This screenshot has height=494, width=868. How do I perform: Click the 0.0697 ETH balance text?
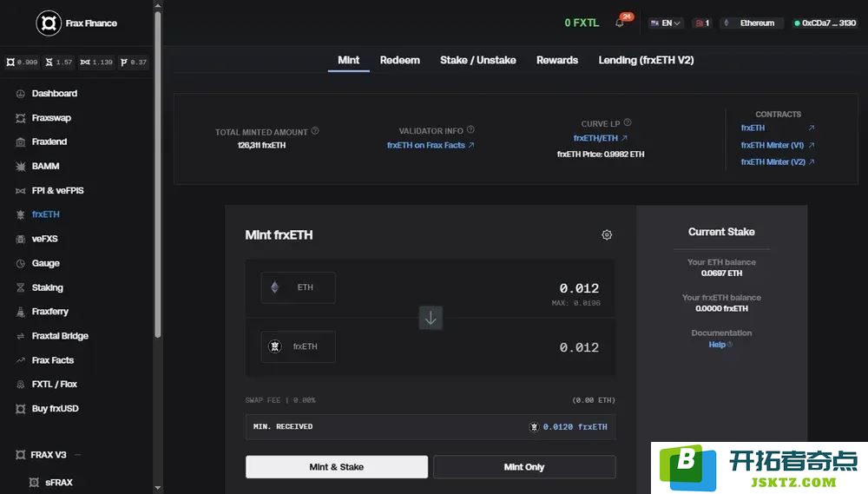click(721, 273)
